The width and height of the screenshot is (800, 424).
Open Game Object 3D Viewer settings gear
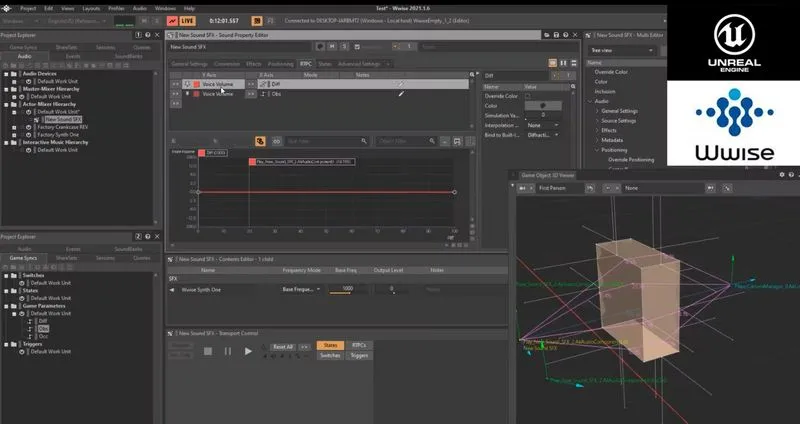(782, 175)
